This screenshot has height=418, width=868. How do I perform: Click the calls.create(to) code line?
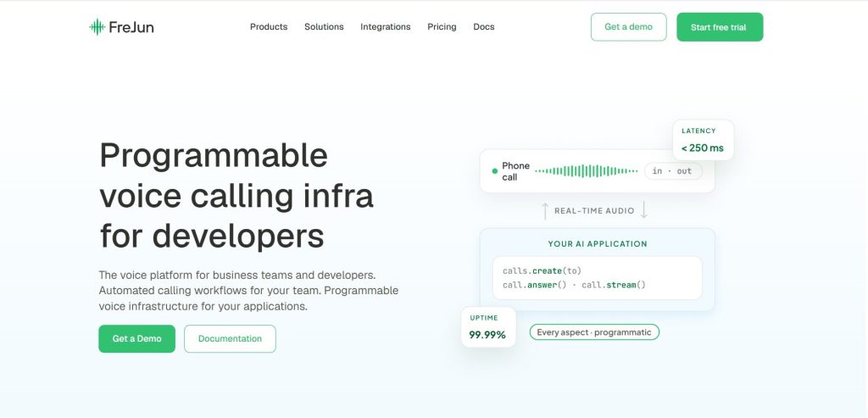tap(542, 270)
